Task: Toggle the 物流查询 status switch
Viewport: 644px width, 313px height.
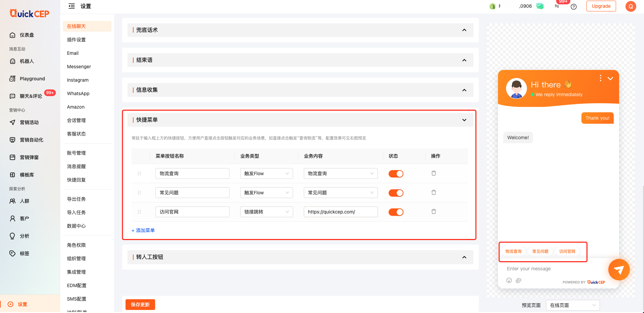Action: click(396, 174)
